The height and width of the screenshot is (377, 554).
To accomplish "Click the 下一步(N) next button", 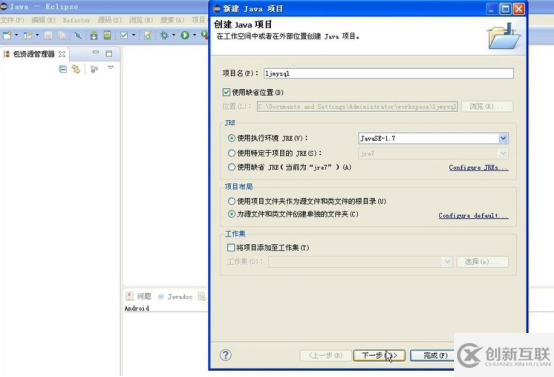I will pos(379,355).
